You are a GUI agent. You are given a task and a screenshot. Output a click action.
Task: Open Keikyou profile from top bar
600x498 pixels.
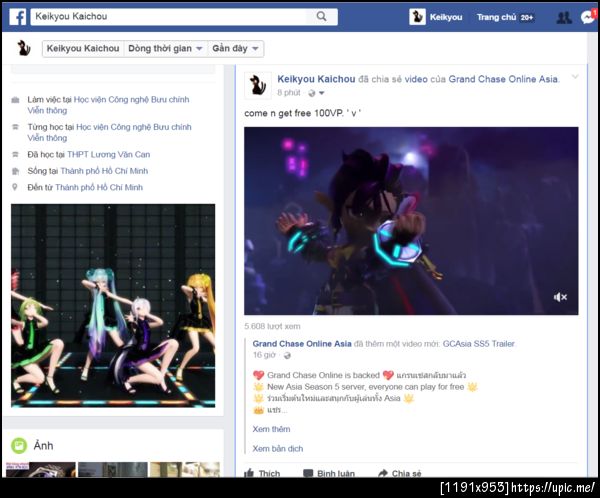coord(436,17)
